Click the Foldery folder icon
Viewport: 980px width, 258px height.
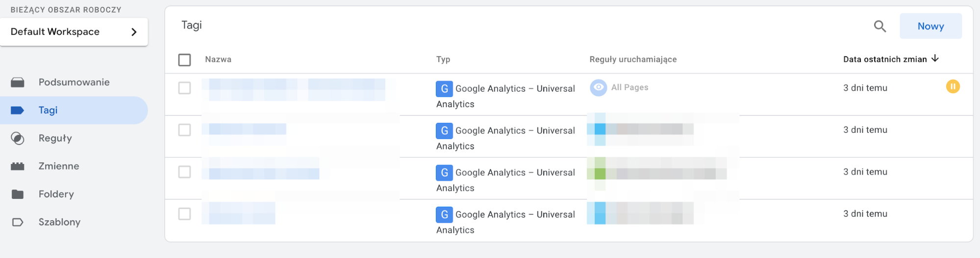pyautogui.click(x=18, y=194)
